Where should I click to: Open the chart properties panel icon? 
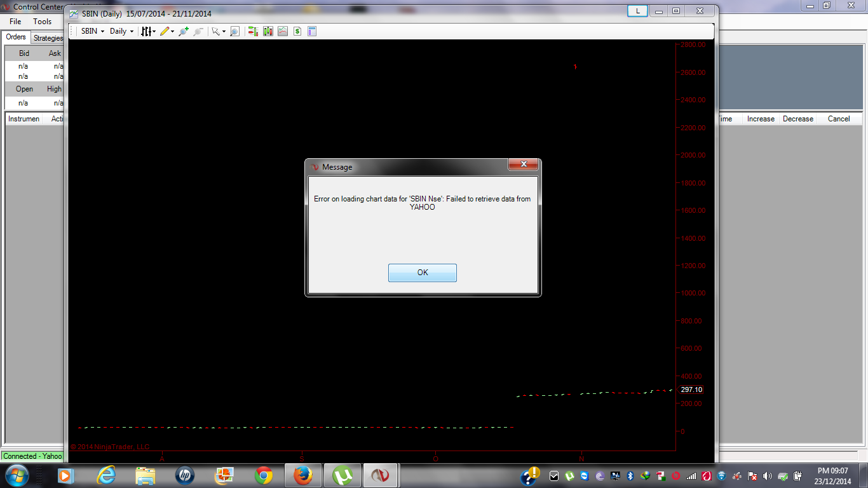312,31
